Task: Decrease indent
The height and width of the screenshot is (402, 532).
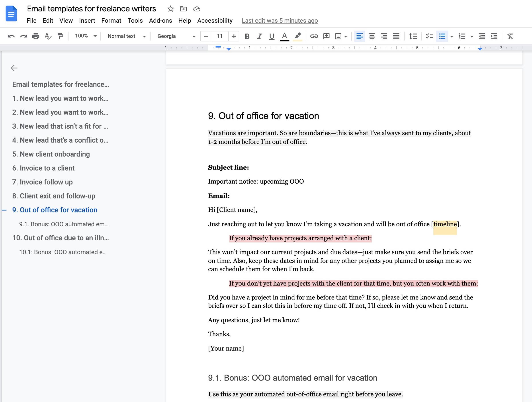Action: point(481,36)
